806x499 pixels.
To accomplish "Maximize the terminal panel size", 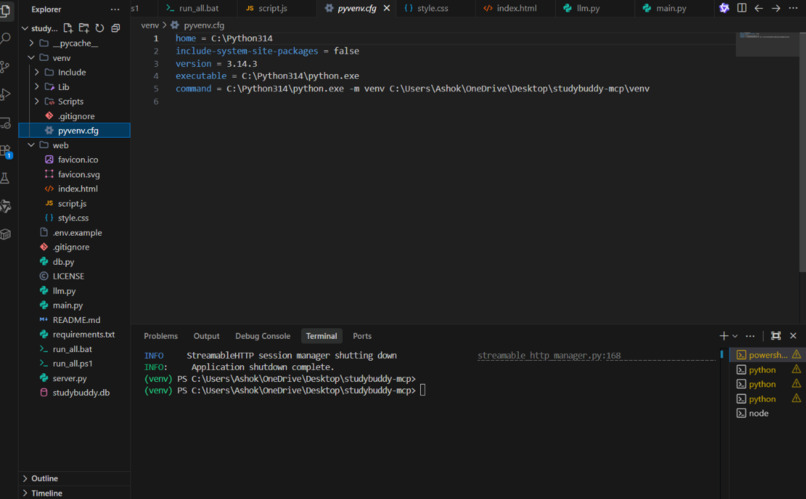I will click(776, 336).
